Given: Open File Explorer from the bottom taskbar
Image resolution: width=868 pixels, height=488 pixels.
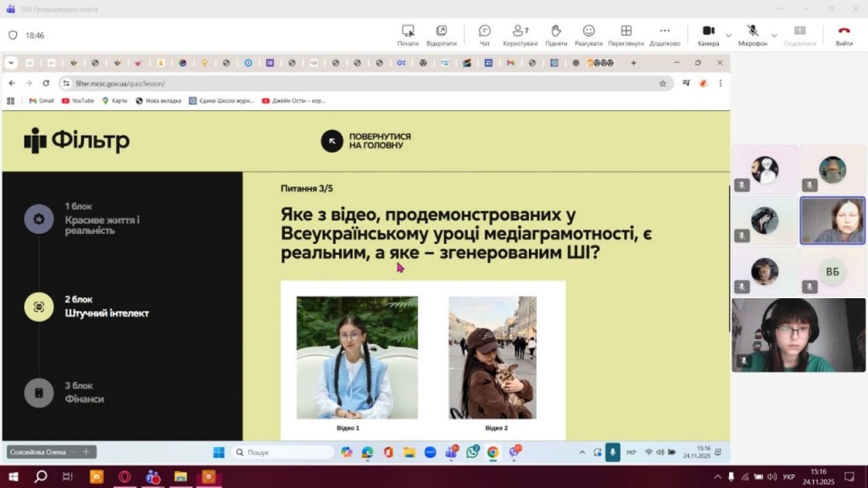Looking at the screenshot, I should tap(180, 477).
